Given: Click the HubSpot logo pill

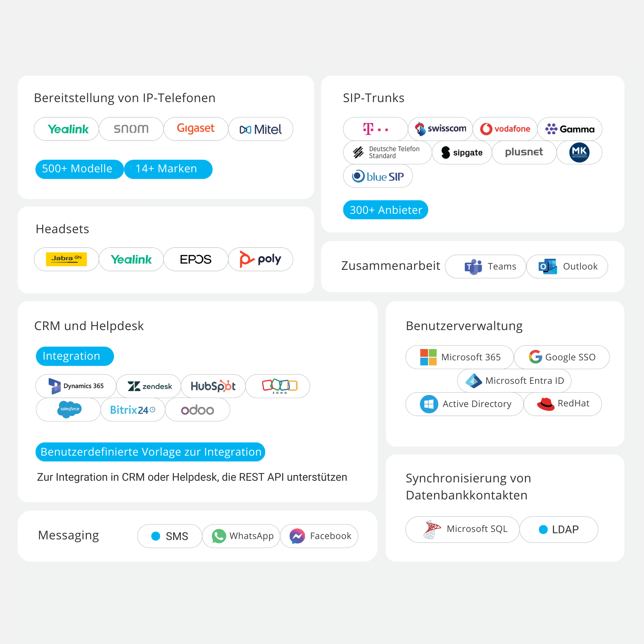Looking at the screenshot, I should coord(213,386).
